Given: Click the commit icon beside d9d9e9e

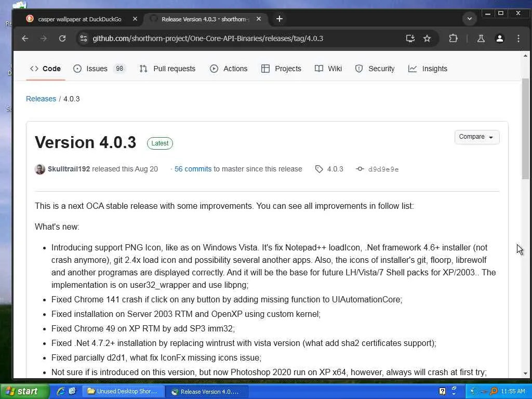Looking at the screenshot, I should point(360,169).
